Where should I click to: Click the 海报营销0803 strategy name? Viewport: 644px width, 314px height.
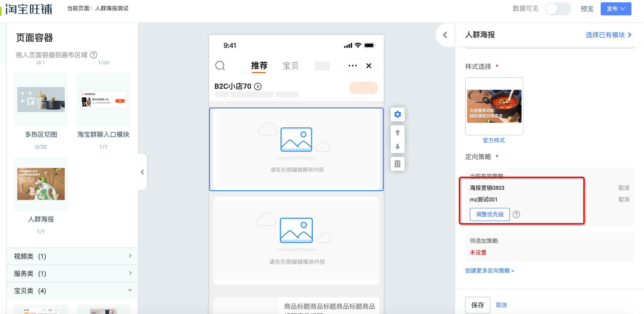pos(487,188)
